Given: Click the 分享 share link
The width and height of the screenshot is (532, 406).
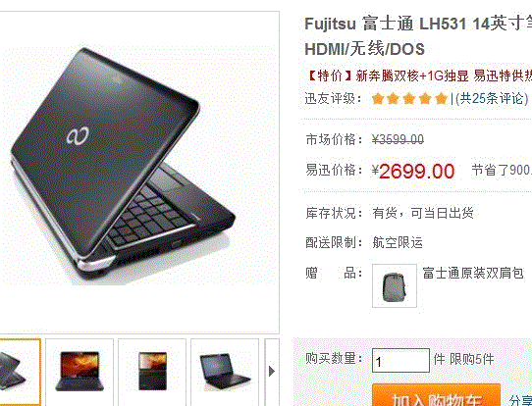Looking at the screenshot, I should (521, 400).
